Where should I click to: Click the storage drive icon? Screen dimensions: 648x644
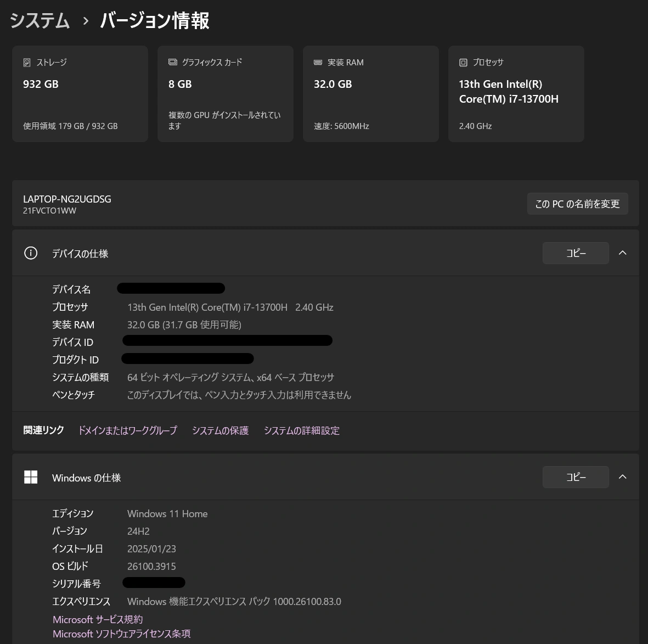click(x=27, y=63)
